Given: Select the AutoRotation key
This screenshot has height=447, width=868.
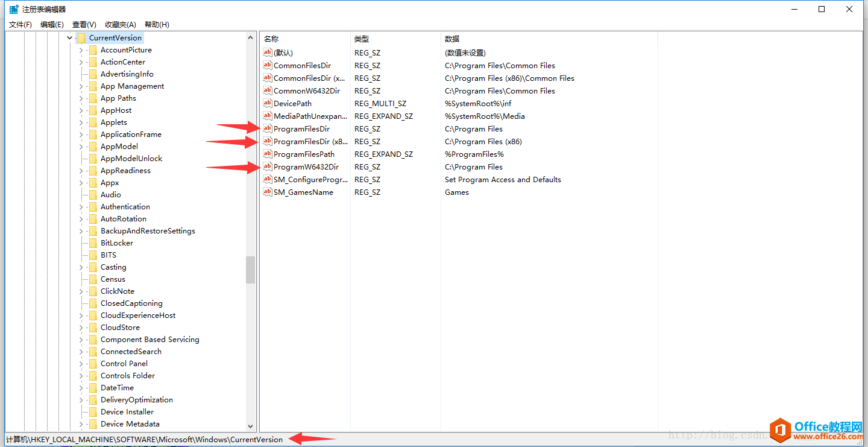Looking at the screenshot, I should pyautogui.click(x=124, y=219).
